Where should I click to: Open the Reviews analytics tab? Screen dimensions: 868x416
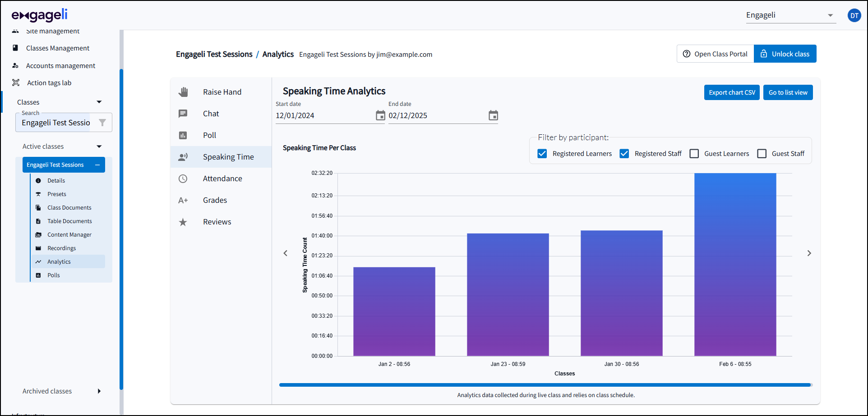221,222
